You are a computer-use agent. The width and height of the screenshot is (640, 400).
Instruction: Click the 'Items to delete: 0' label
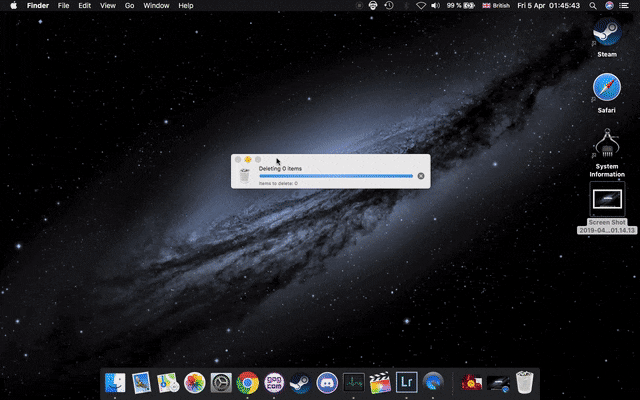click(x=278, y=183)
